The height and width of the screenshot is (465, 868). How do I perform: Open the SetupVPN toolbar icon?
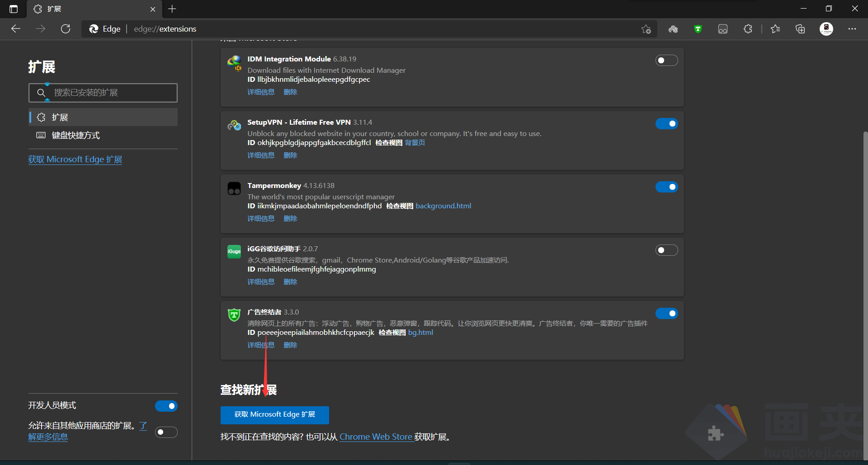[x=673, y=29]
